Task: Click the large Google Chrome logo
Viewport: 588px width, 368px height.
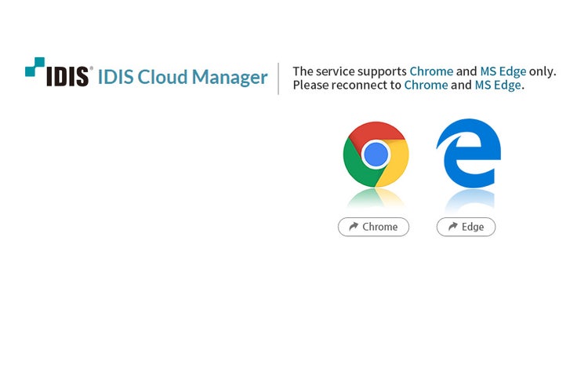Action: [376, 155]
